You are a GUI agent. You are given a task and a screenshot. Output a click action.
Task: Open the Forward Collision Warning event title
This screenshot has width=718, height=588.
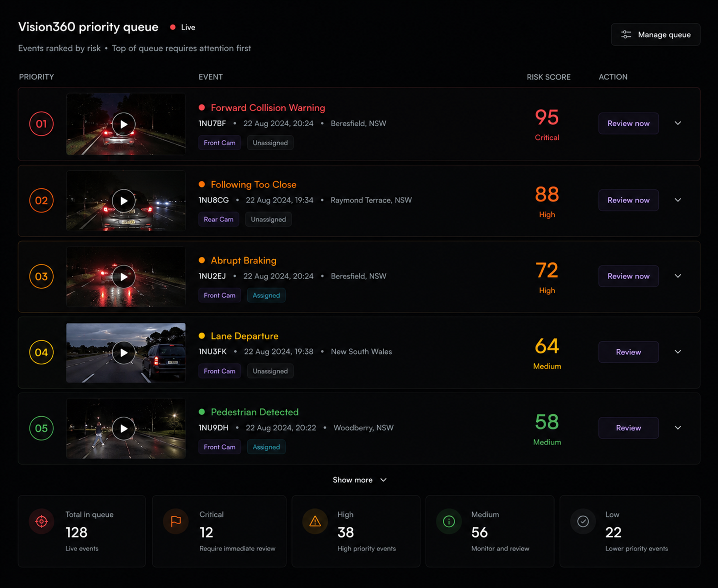[268, 108]
